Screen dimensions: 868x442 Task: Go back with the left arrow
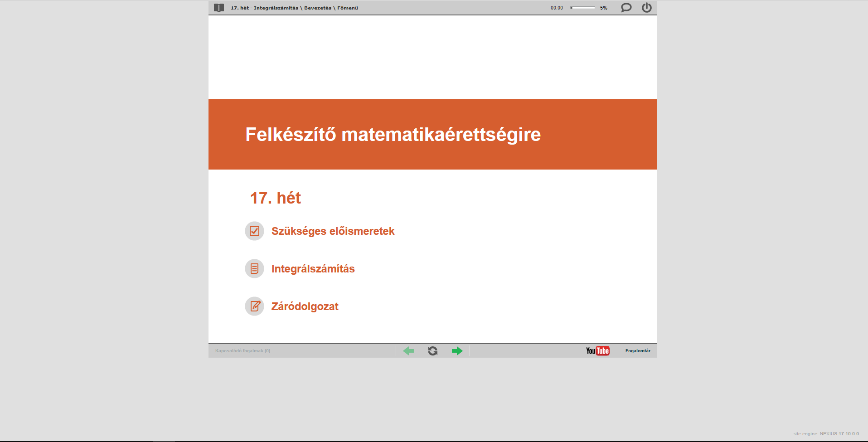(x=408, y=351)
